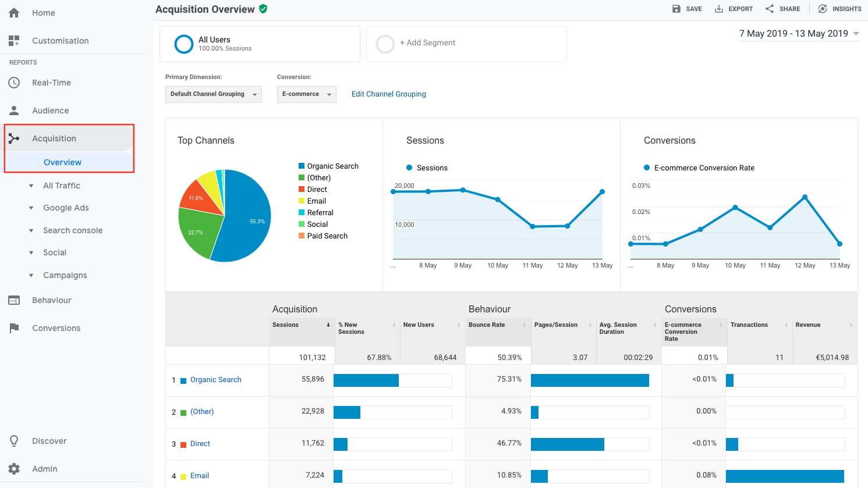This screenshot has height=488, width=868.
Task: Expand the Google Ads menu item
Action: 66,208
